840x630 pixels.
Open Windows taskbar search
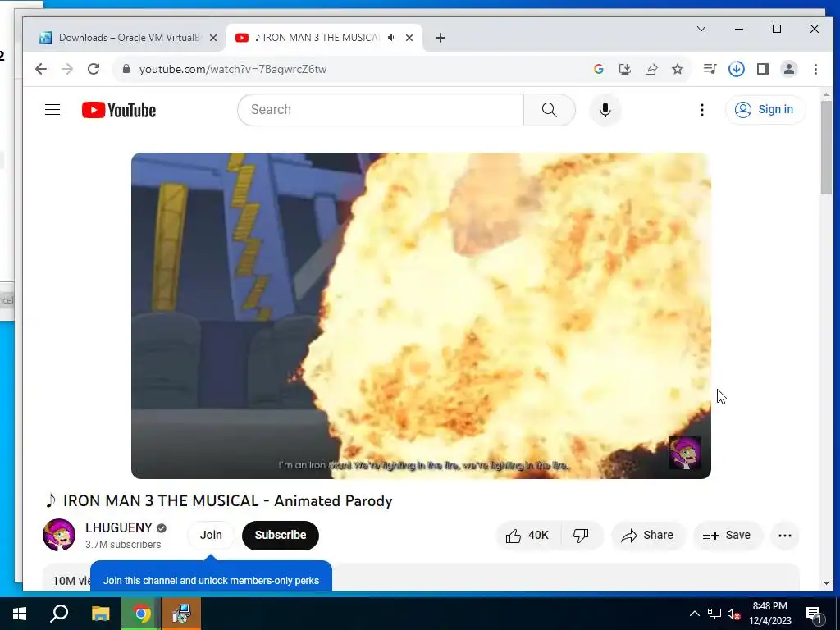(x=59, y=614)
